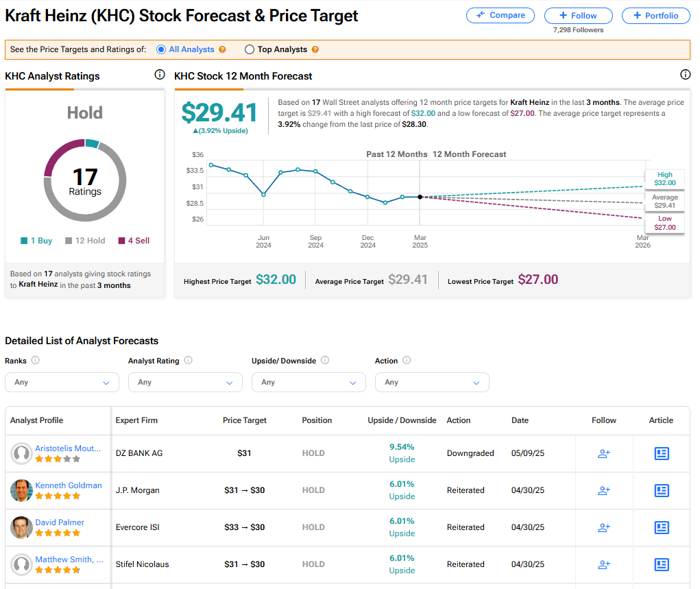Viewport: 700px width, 589px height.
Task: Click the 05/09/25 date cell
Action: pos(528,453)
